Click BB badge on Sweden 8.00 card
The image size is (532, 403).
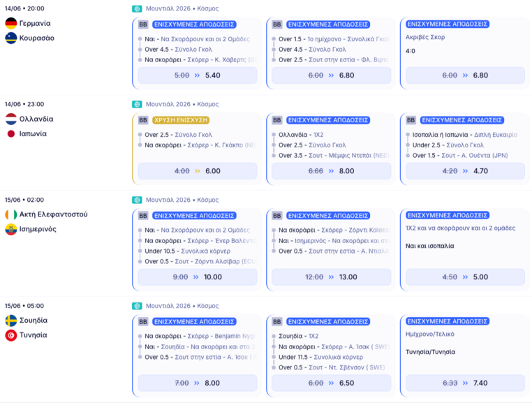[x=143, y=321]
